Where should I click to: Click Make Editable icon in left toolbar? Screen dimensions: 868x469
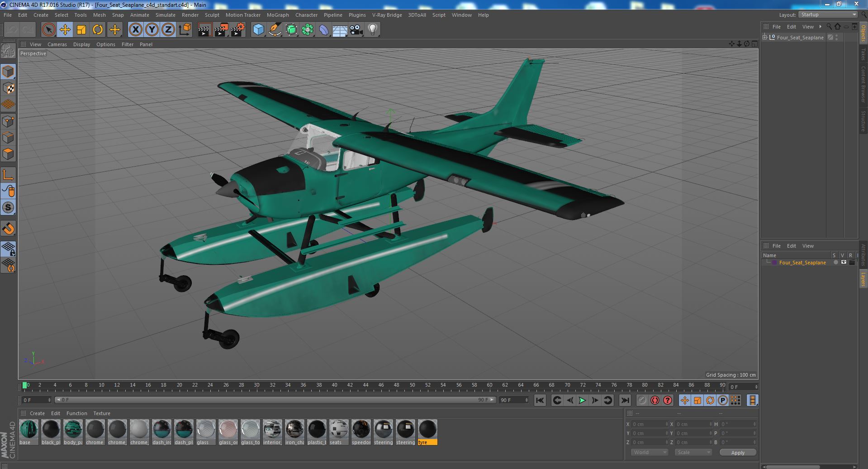(x=8, y=51)
